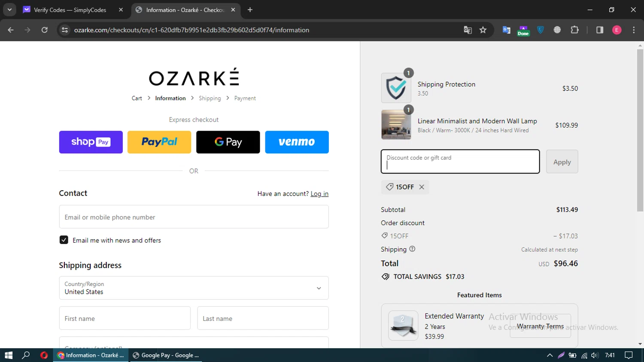Click the volume speaker icon
Viewport: 644px width, 362px height.
[595, 355]
